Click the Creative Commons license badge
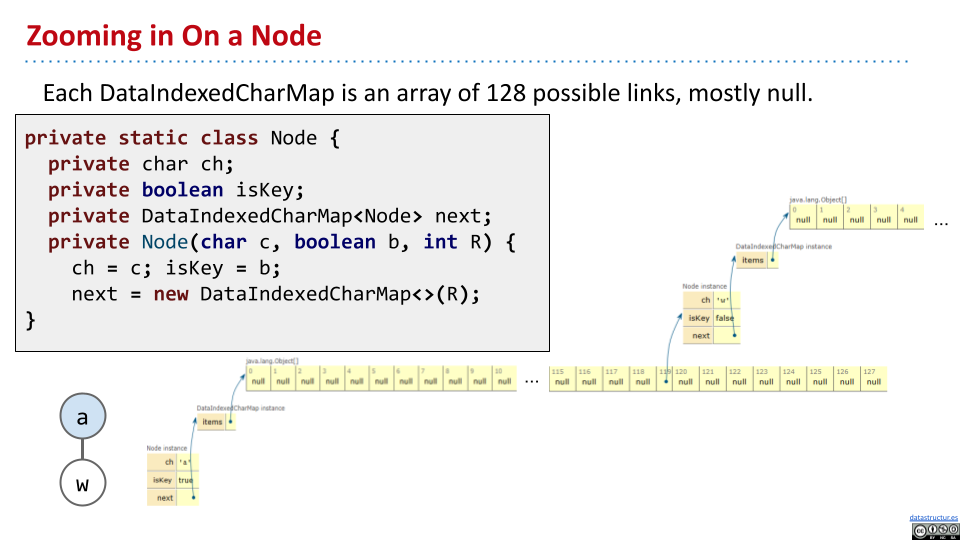960x540 pixels. [x=934, y=531]
